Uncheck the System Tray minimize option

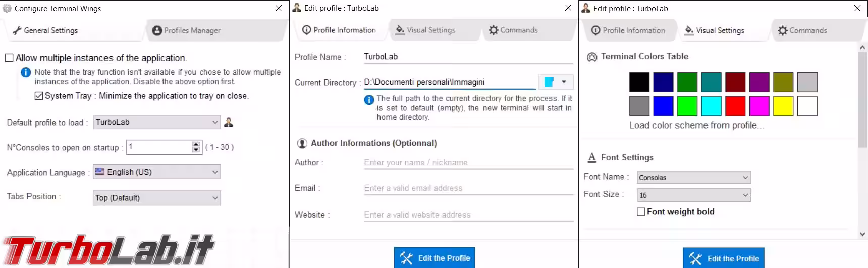39,96
